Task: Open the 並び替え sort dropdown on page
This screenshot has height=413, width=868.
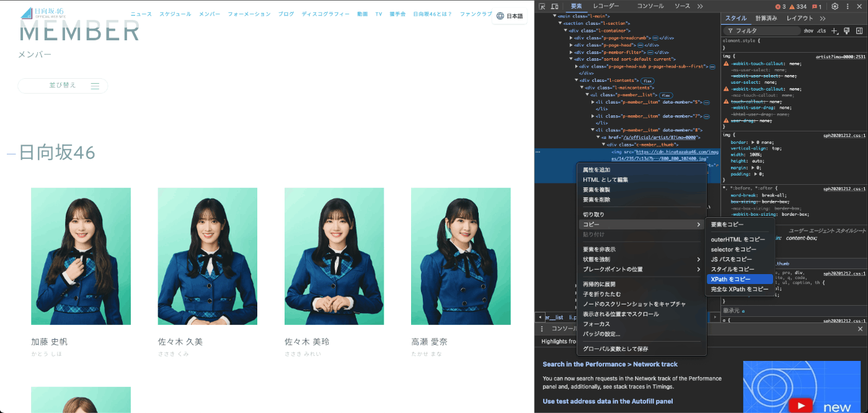Action: 63,86
